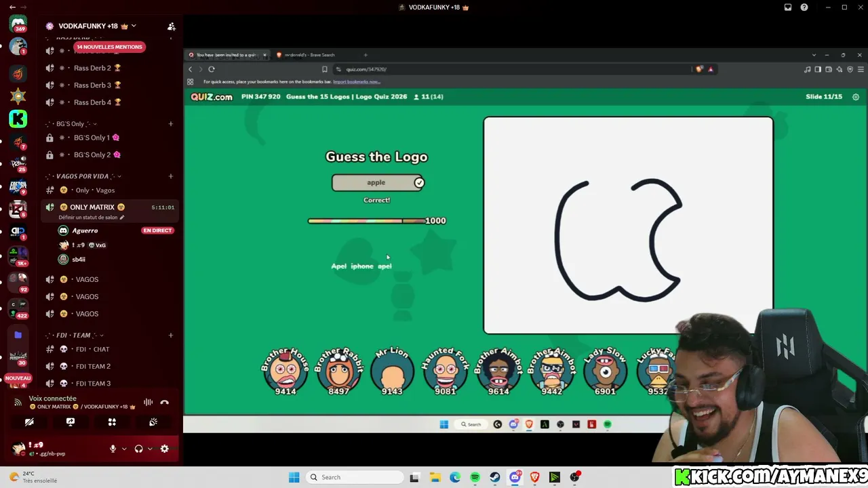The height and width of the screenshot is (488, 868).
Task: Open the blue server folder icon
Action: [18, 335]
